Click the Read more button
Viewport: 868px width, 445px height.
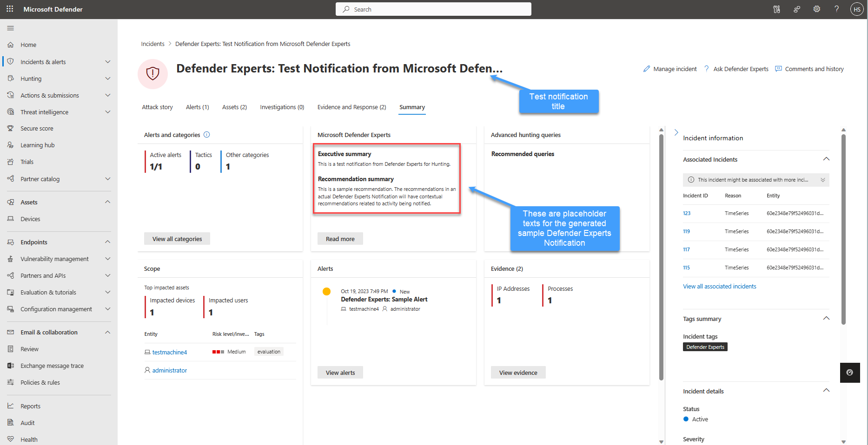pos(340,239)
